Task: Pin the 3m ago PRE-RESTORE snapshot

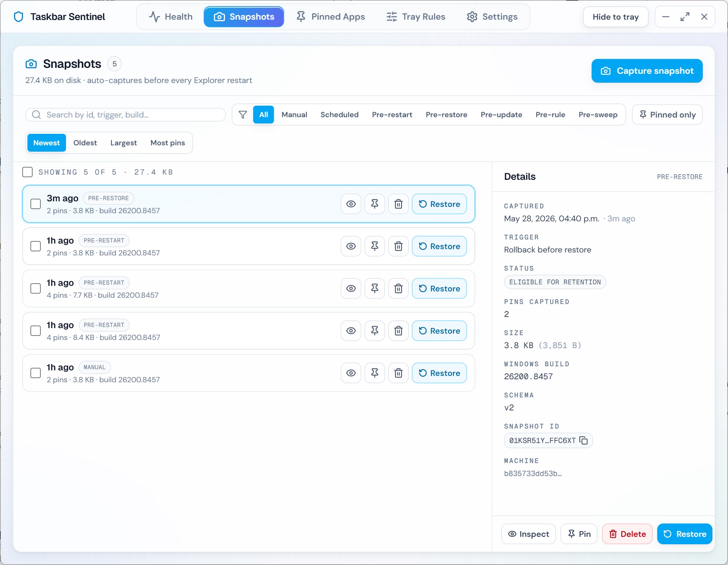Action: click(x=374, y=204)
